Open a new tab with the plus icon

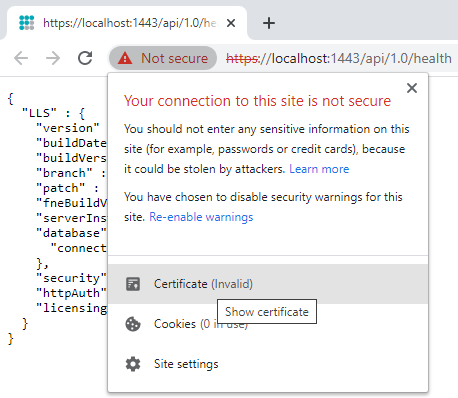269,23
